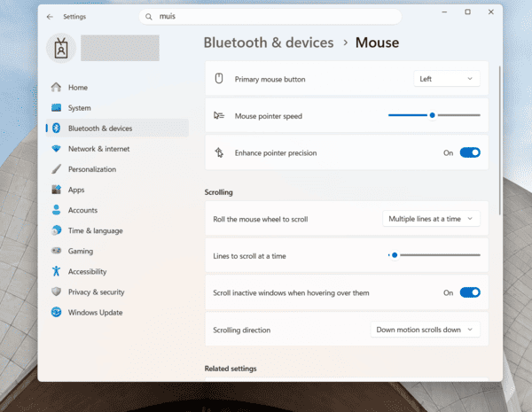The width and height of the screenshot is (532, 412).
Task: Turn off Enhance pointer precision toggle
Action: [x=470, y=152]
